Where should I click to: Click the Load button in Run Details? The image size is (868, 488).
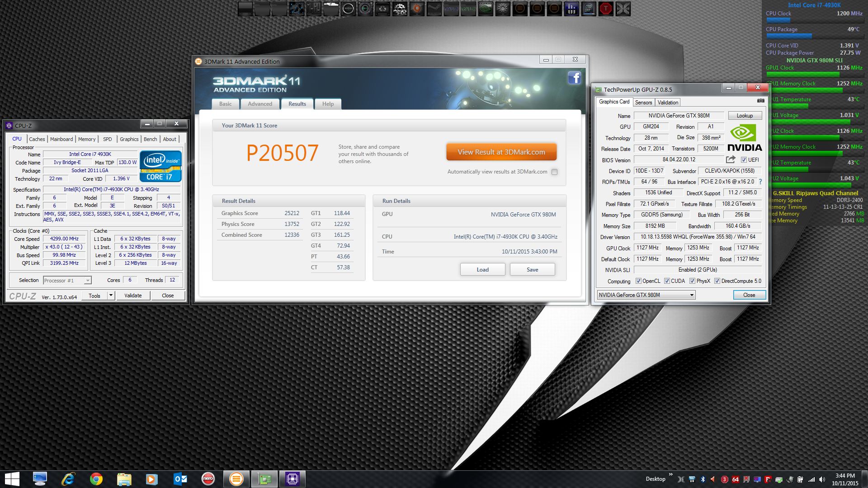point(482,270)
